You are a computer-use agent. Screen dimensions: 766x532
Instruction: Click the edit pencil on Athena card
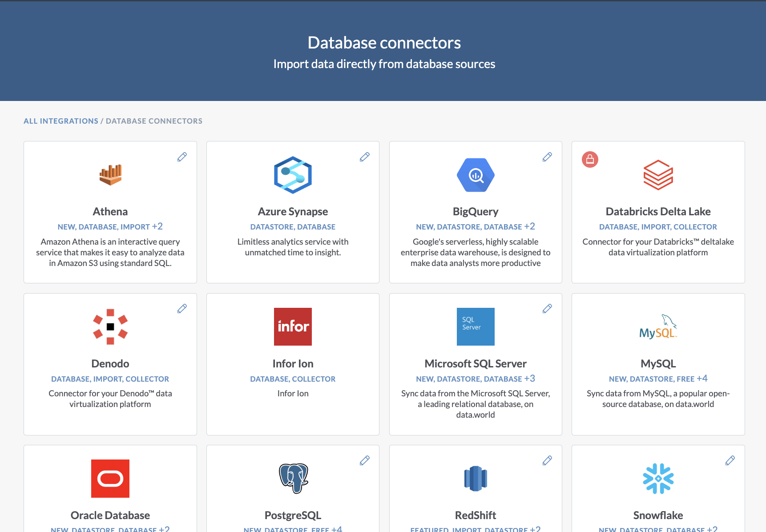182,157
